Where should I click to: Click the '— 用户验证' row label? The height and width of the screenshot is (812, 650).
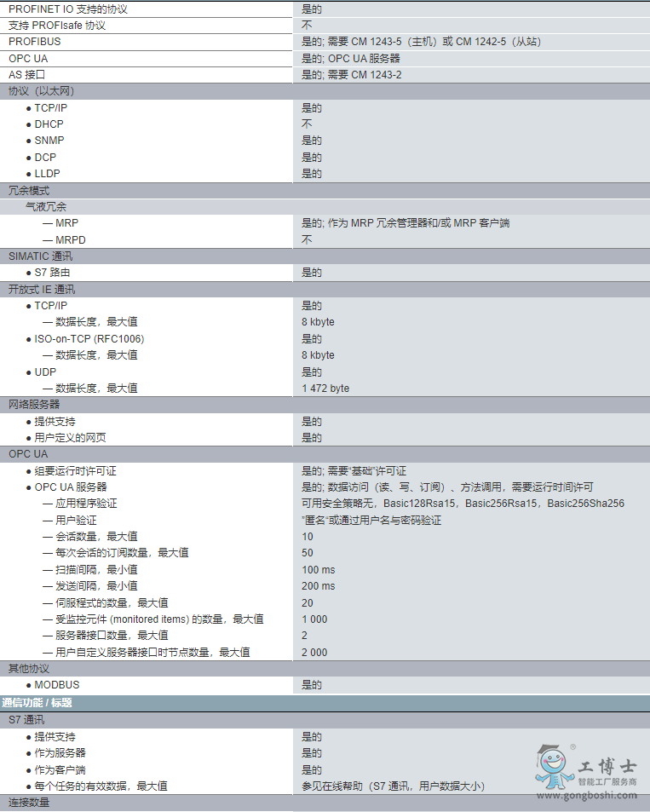[x=69, y=521]
